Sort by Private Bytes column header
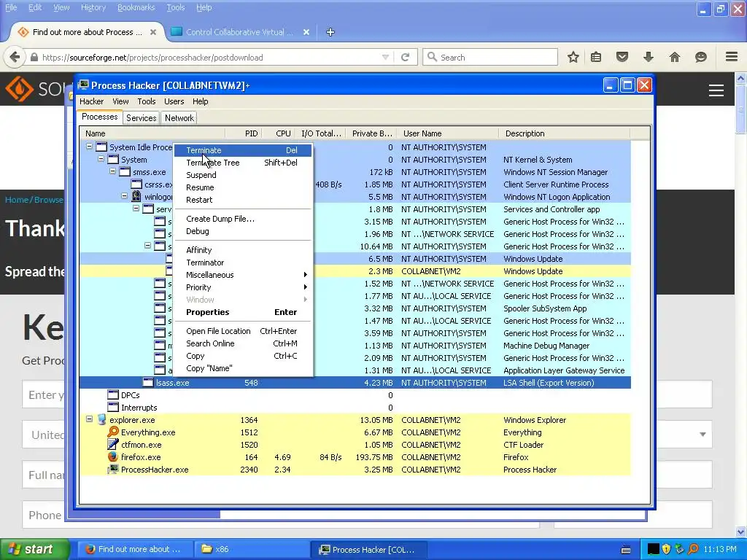The height and width of the screenshot is (560, 747). click(371, 133)
